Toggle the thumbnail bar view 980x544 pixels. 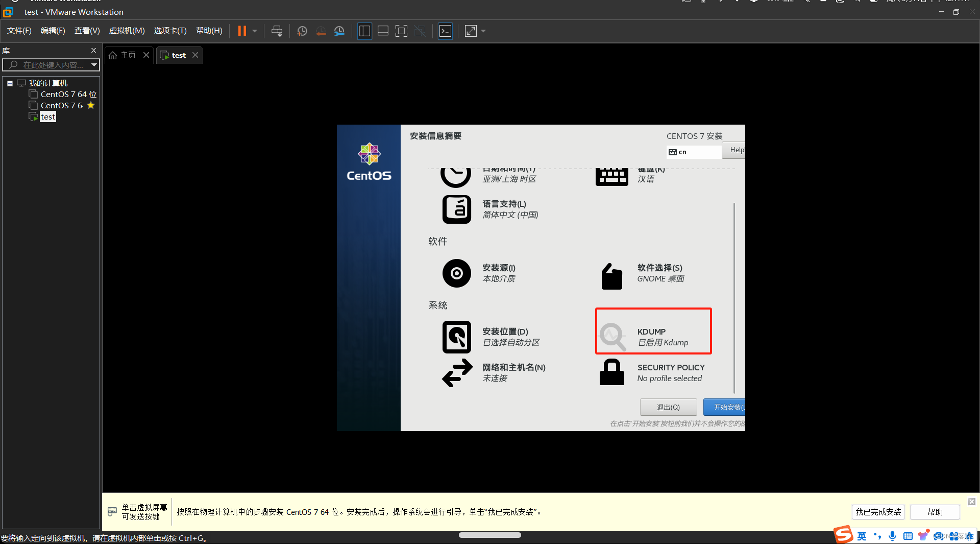pyautogui.click(x=383, y=31)
